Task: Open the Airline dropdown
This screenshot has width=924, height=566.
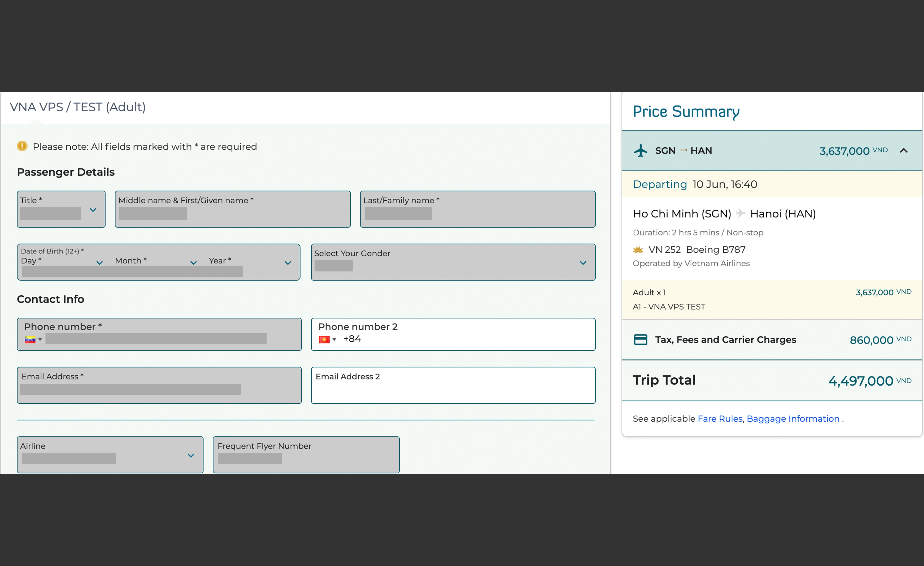Action: [110, 455]
